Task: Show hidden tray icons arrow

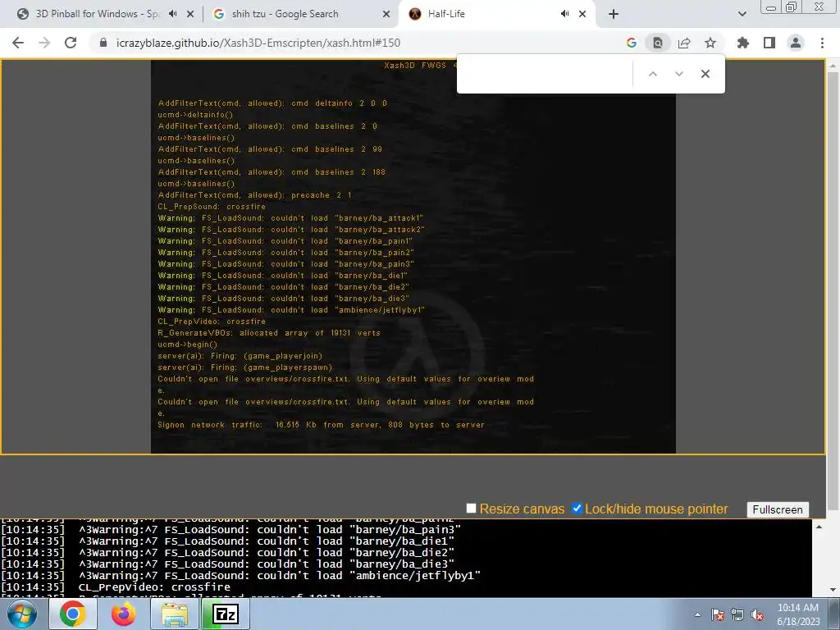Action: point(697,614)
